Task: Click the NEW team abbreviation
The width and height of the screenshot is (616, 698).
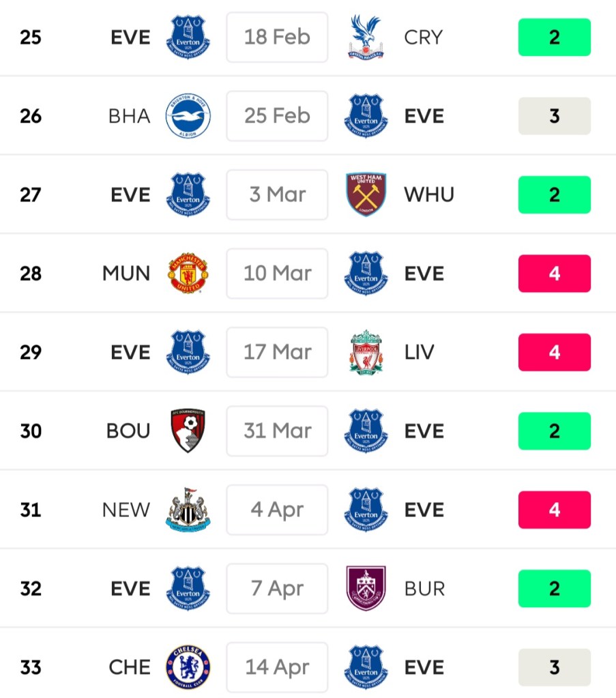Action: (x=126, y=510)
